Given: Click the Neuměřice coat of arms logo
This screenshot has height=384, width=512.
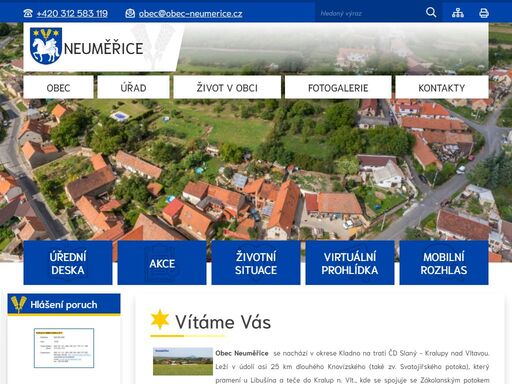Looking at the screenshot, I should 46,46.
